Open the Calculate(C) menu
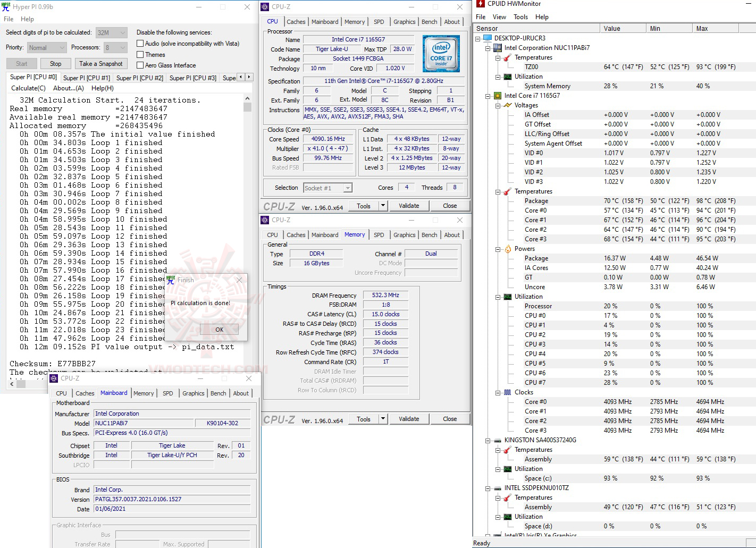The width and height of the screenshot is (756, 548). coord(28,88)
